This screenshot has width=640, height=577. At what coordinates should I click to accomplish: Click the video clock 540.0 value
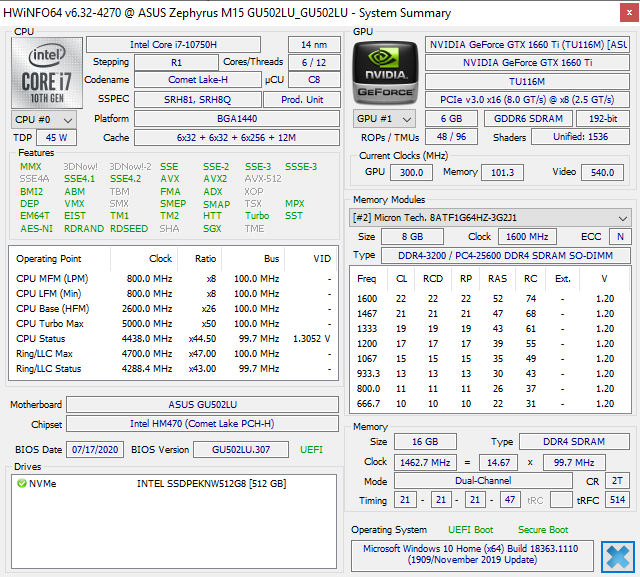coord(602,173)
